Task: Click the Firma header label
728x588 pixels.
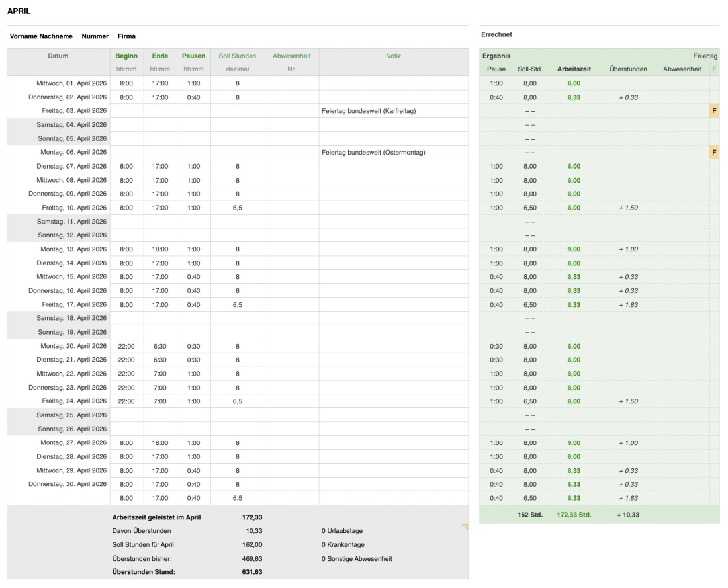Action: pyautogui.click(x=125, y=36)
